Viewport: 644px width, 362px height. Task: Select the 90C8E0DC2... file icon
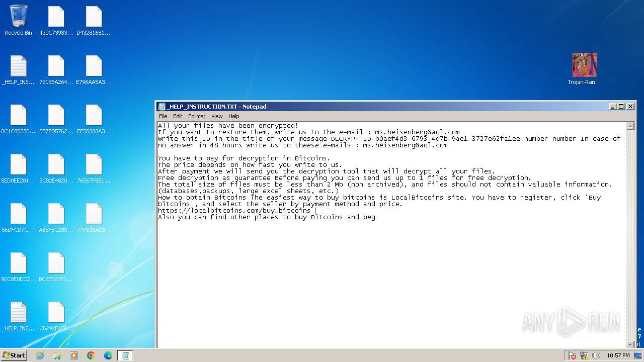[x=18, y=266]
